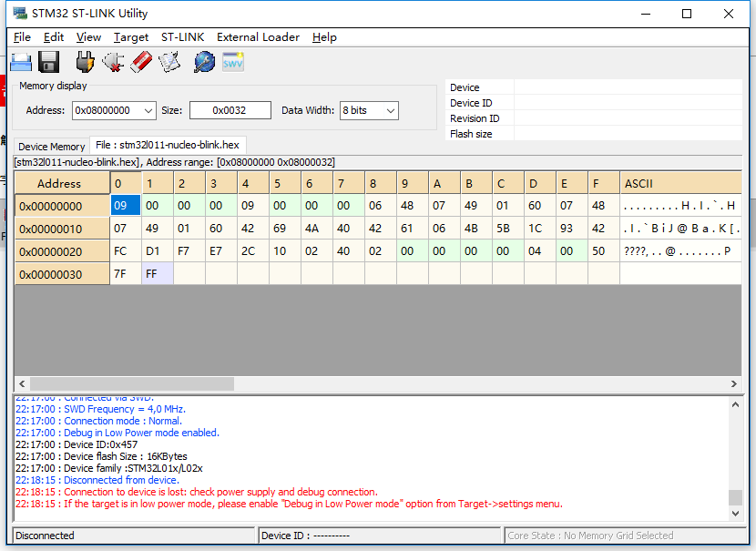Open the SWV viewer icon

(x=233, y=62)
